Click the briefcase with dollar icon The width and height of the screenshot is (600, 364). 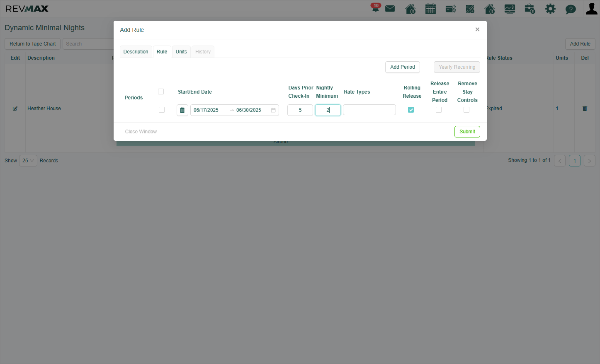pos(530,9)
